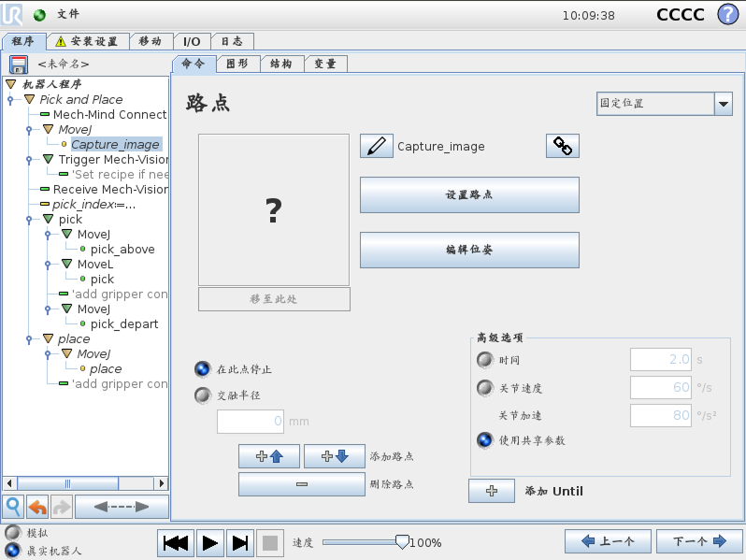Open help question mark icon

click(x=727, y=14)
